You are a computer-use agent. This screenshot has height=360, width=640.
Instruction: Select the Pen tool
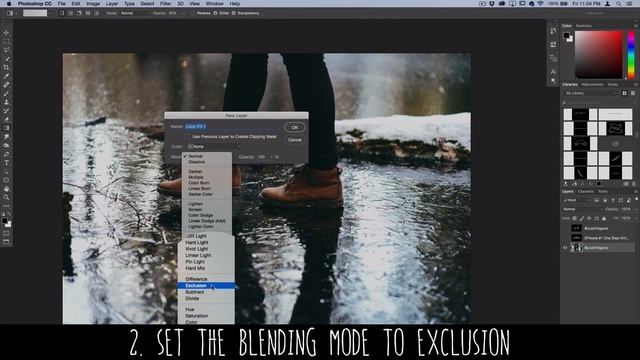6,154
